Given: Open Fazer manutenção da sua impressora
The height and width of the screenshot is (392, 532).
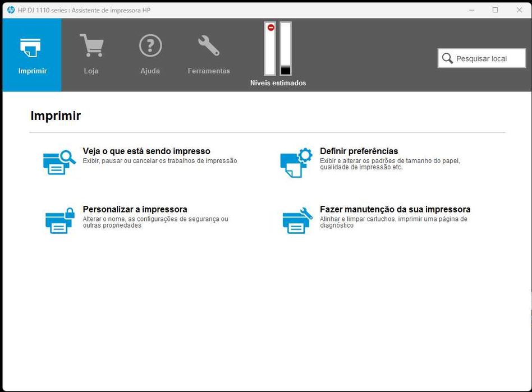Looking at the screenshot, I should point(395,209).
